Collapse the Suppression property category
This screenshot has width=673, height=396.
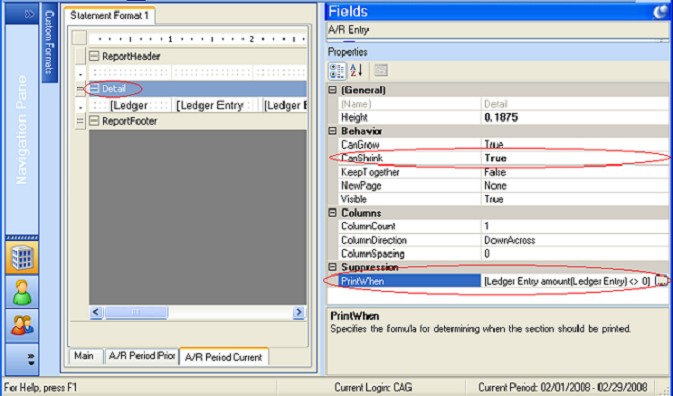coord(333,267)
